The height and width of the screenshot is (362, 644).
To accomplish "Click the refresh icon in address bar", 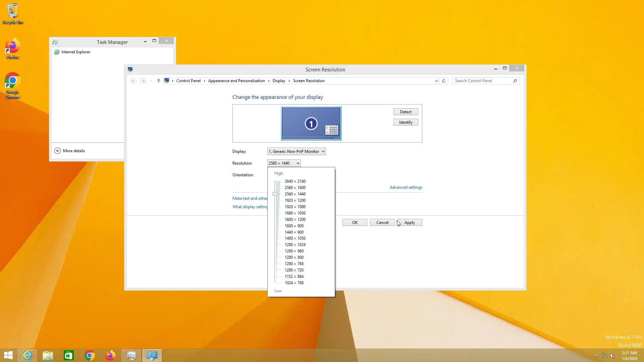I will [444, 81].
